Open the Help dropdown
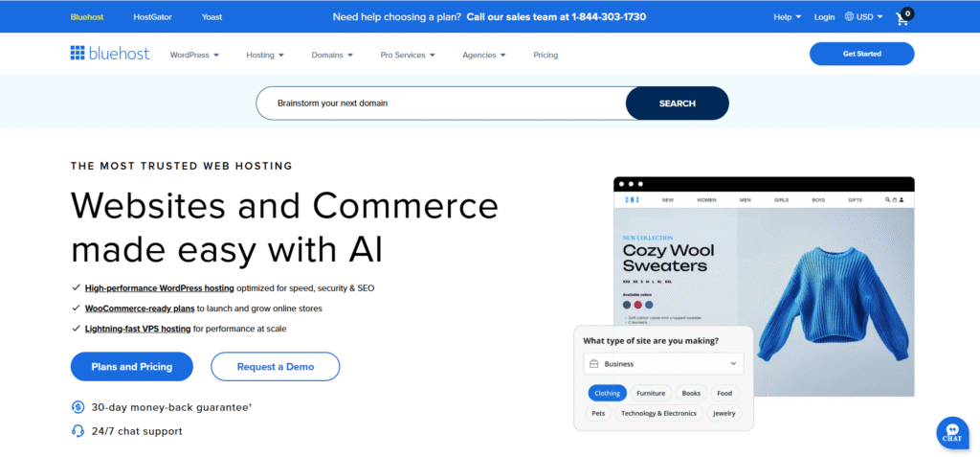Viewport: 980px width, 457px height. 787,17
